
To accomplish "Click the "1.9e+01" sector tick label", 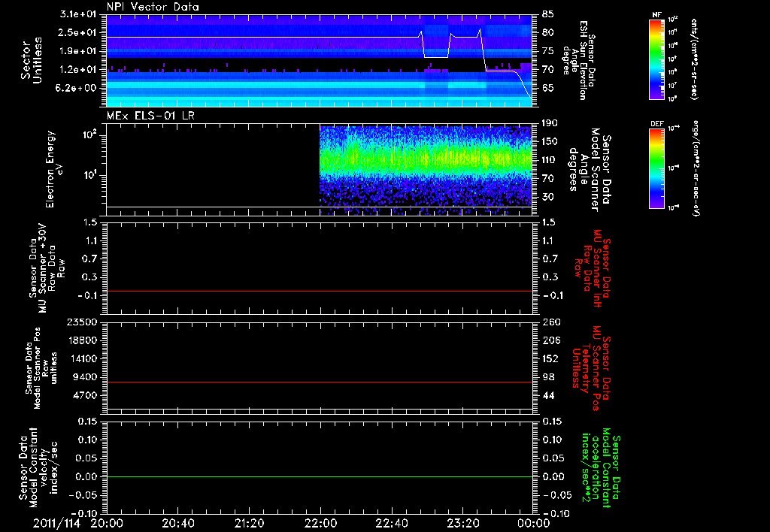I will click(x=78, y=51).
